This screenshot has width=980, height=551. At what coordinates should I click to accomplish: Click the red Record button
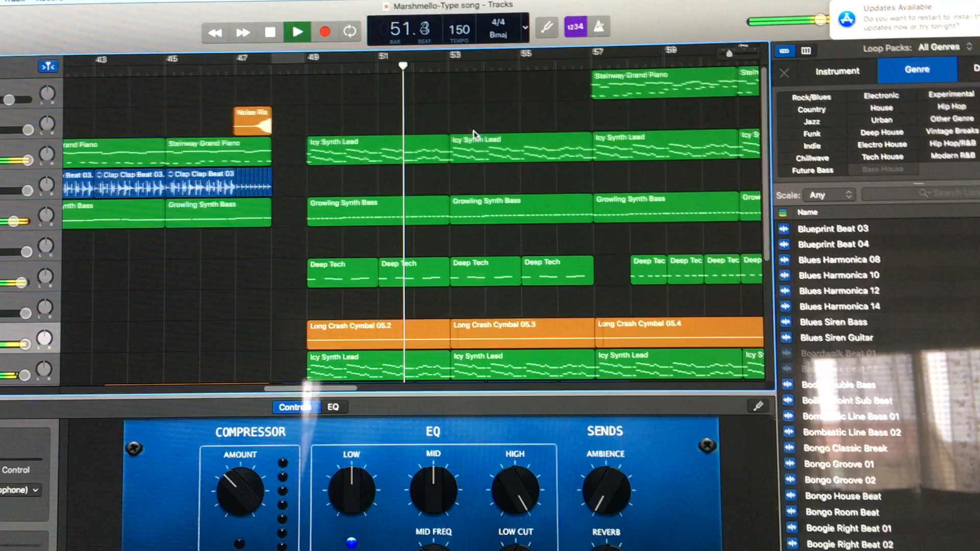coord(325,32)
